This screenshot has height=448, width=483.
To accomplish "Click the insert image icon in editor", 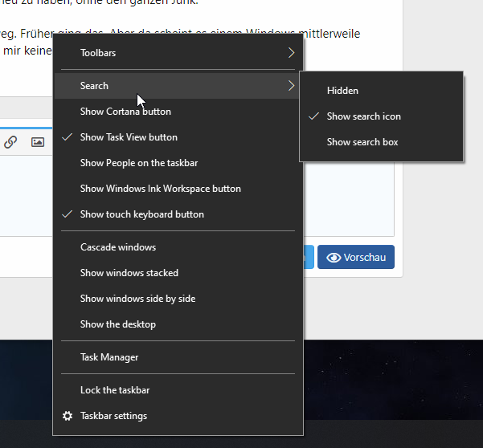I will point(38,142).
